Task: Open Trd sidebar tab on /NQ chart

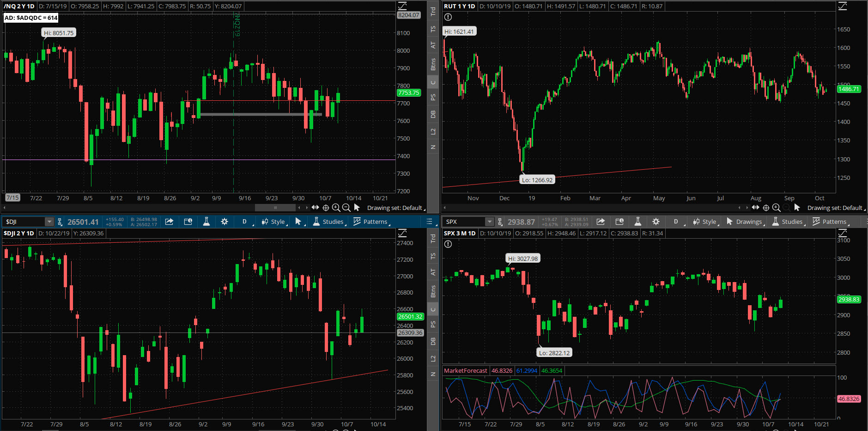Action: tap(433, 12)
